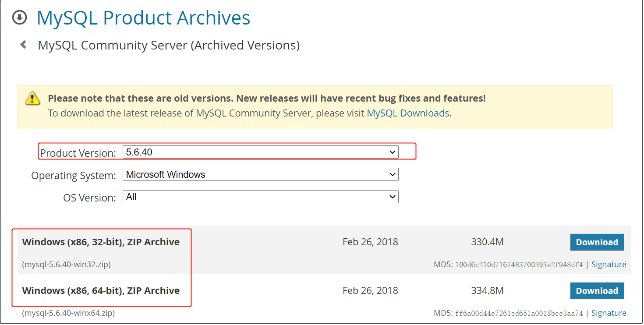644x325 pixels.
Task: Click the MySQL Product Archives heading
Action: point(143,18)
